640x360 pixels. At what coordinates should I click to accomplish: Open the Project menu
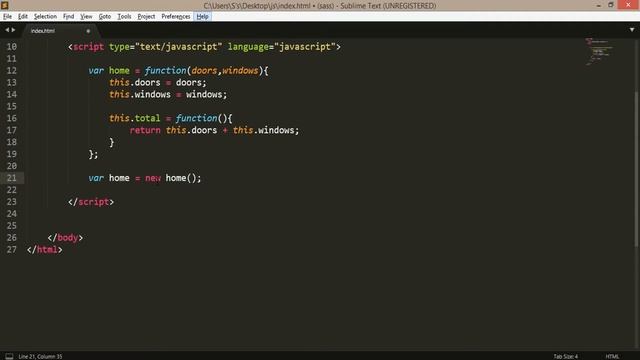pos(146,16)
